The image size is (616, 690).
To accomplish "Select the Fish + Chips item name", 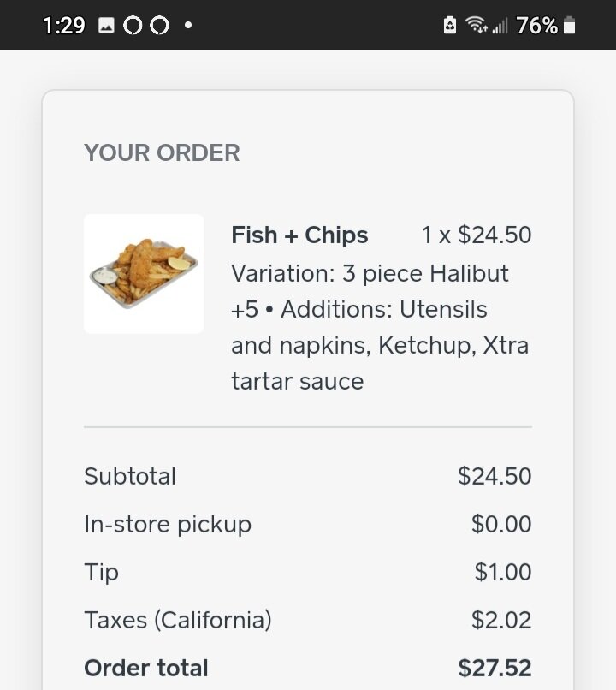I will point(299,235).
